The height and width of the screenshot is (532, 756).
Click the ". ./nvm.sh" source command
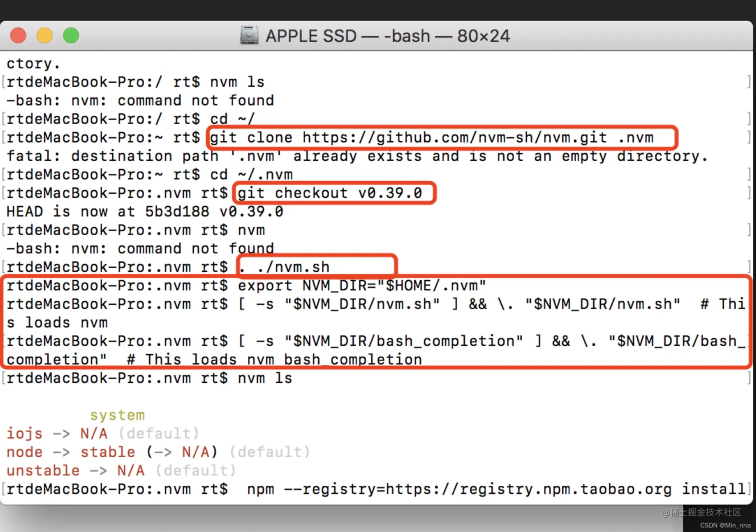[x=284, y=267]
